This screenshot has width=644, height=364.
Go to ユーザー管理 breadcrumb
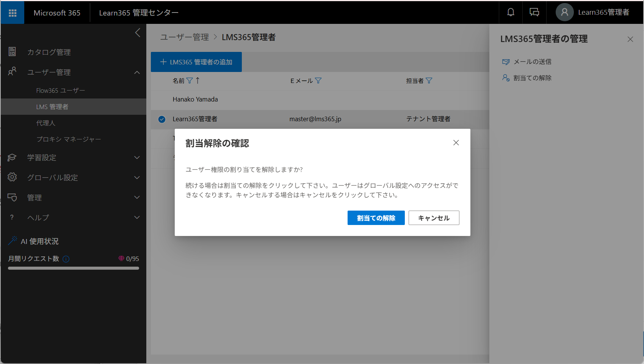click(x=184, y=37)
